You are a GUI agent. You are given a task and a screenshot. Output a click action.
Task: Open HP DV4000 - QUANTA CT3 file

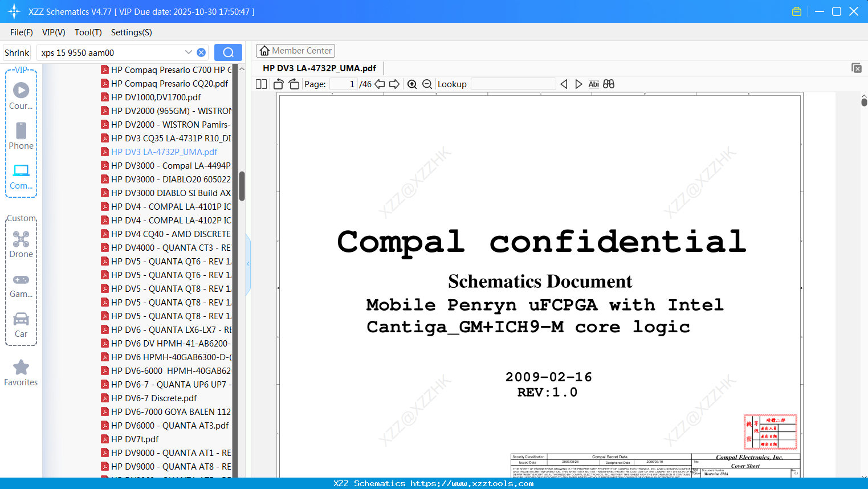[166, 247]
